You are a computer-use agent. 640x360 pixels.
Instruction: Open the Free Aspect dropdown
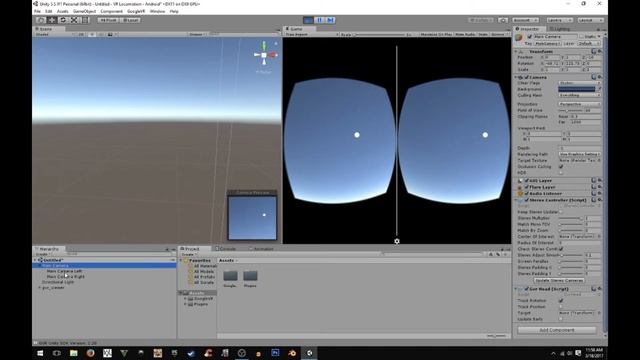coord(312,35)
